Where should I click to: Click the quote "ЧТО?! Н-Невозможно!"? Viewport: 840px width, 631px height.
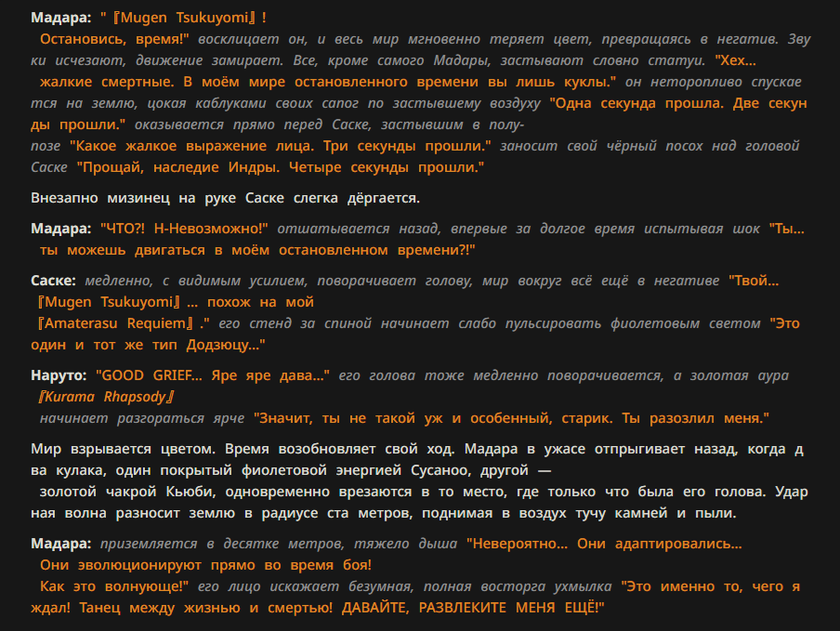pos(184,229)
